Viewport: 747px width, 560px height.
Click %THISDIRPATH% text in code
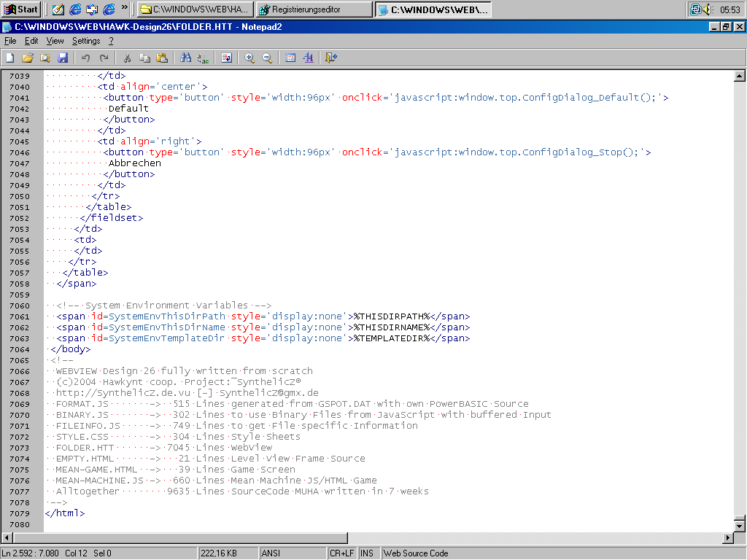click(x=392, y=316)
